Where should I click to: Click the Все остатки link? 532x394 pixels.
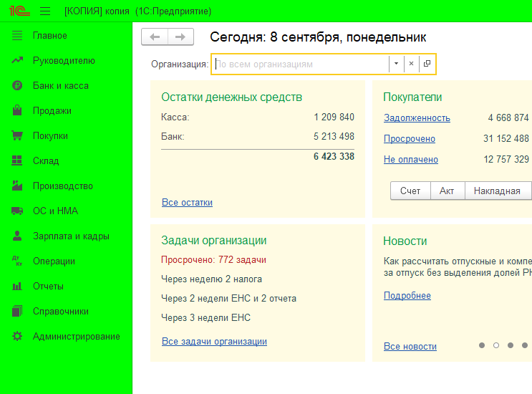(187, 203)
